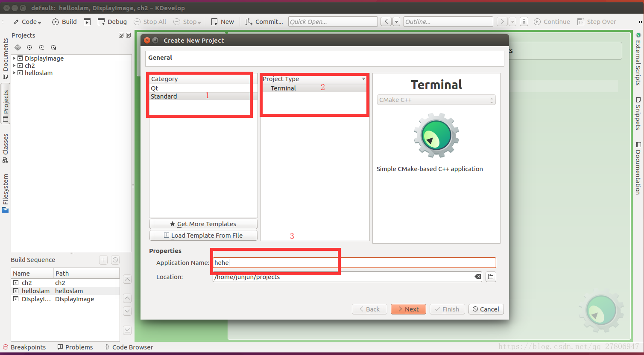Open the CMake C++ template combo box
The width and height of the screenshot is (644, 355).
tap(436, 100)
